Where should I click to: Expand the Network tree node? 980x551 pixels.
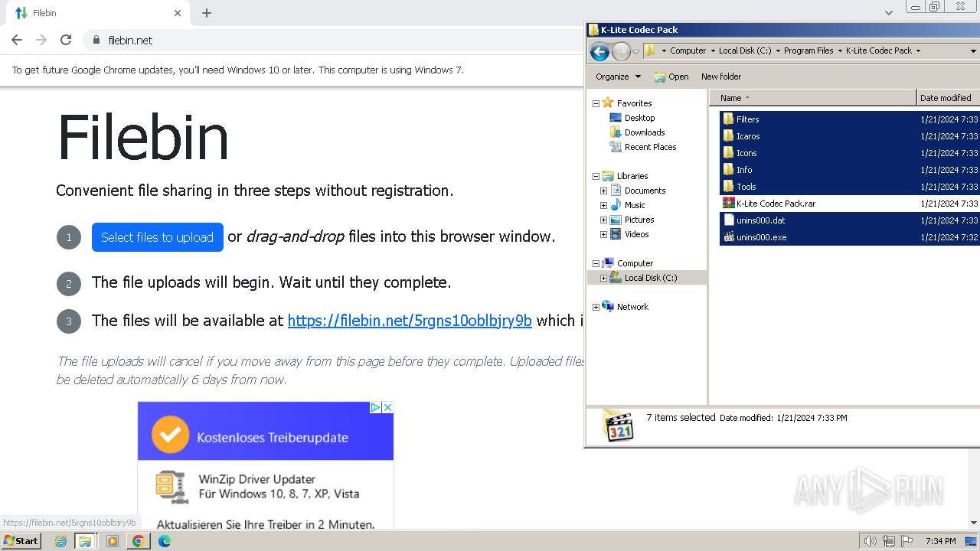[596, 307]
